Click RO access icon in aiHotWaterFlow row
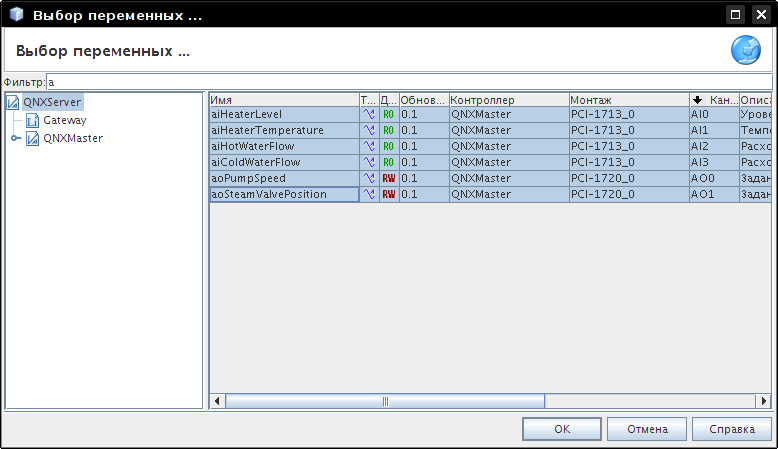This screenshot has height=449, width=778. (x=389, y=146)
